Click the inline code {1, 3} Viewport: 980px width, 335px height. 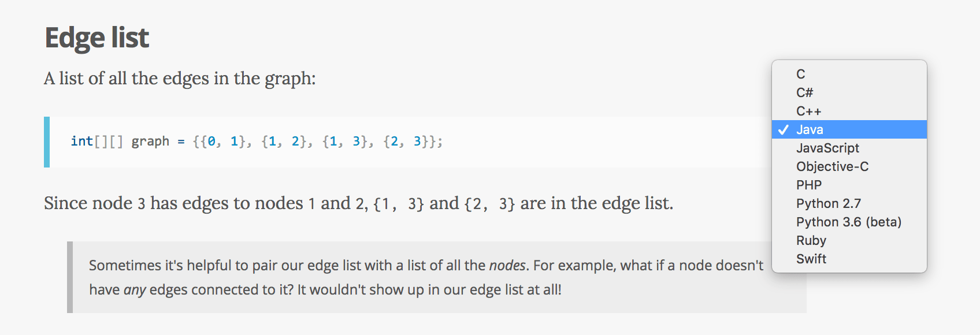[x=399, y=204]
